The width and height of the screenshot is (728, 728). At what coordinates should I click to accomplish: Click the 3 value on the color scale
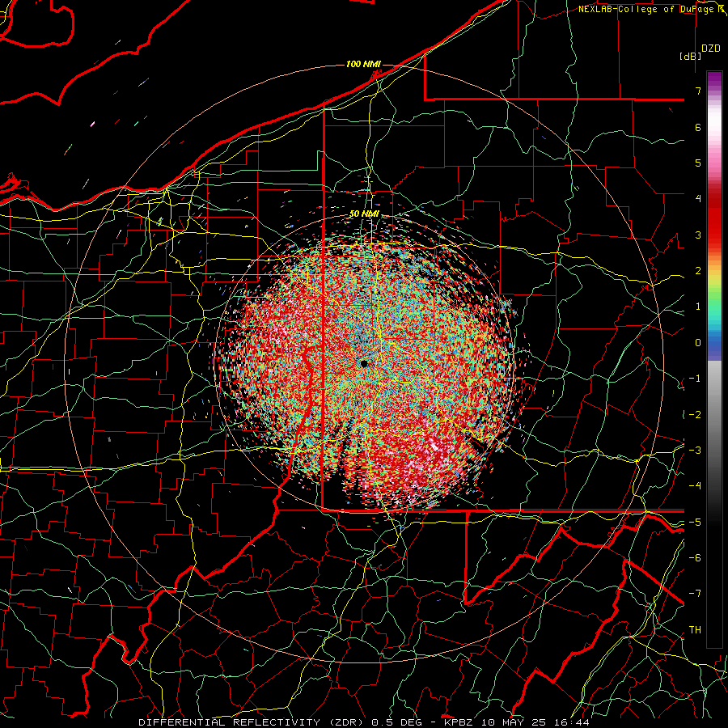click(698, 235)
